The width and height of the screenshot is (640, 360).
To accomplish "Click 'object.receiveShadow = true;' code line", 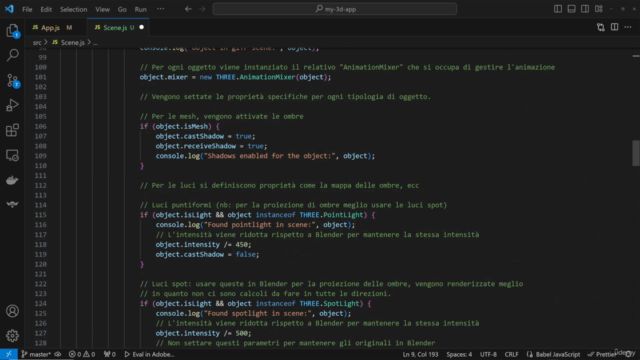I will click(x=211, y=146).
